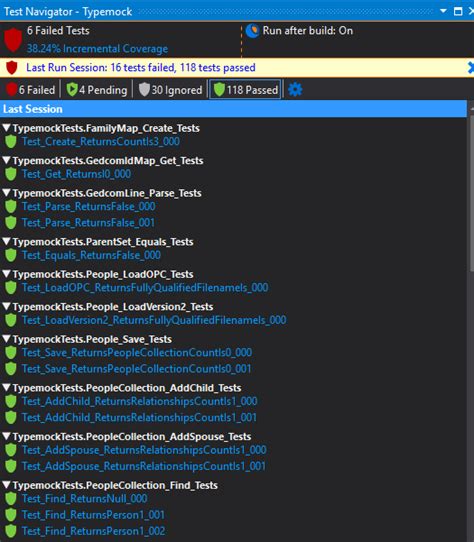Open Test_LoadOPC_ReturnsFullyQualifiedFilenameIs_000 test
The width and height of the screenshot is (474, 542).
[145, 288]
